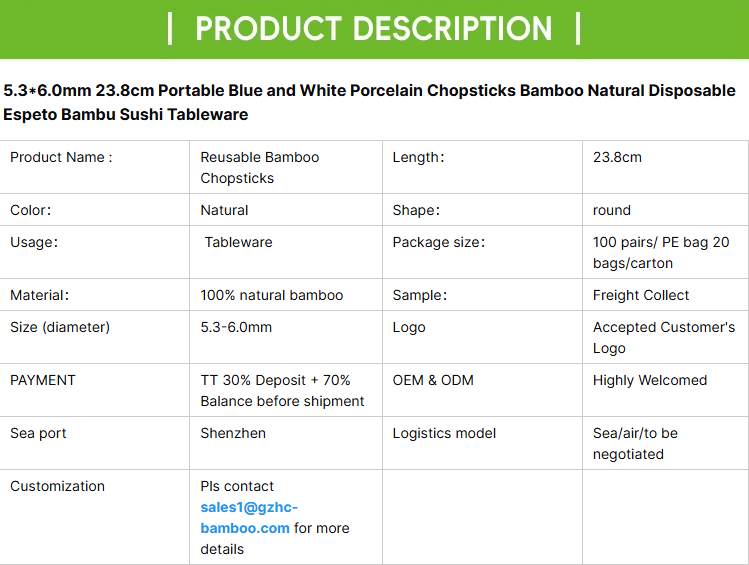Click the Accepted Customer's Logo text
The width and height of the screenshot is (749, 565).
coord(663,337)
